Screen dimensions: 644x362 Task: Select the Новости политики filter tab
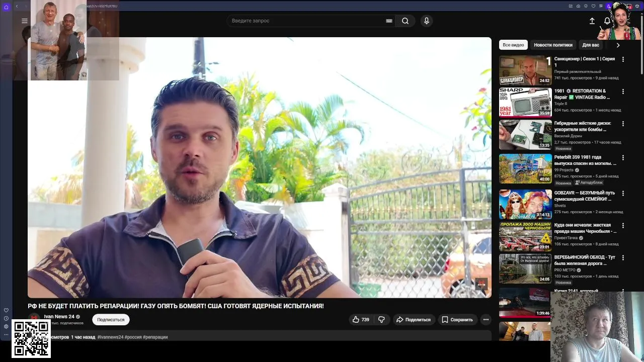[553, 45]
